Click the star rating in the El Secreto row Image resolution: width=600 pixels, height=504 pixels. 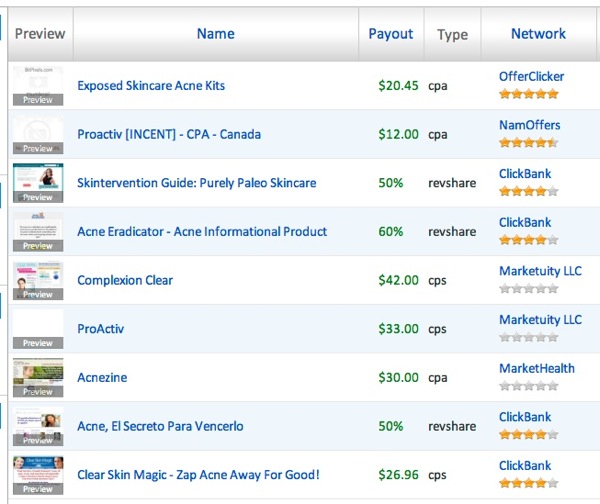529,434
